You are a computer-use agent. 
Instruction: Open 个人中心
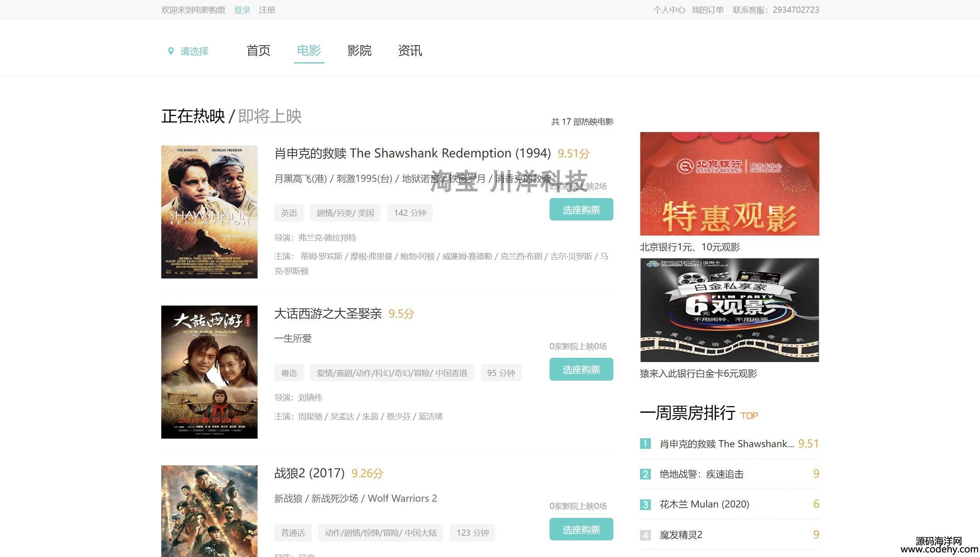pos(669,10)
